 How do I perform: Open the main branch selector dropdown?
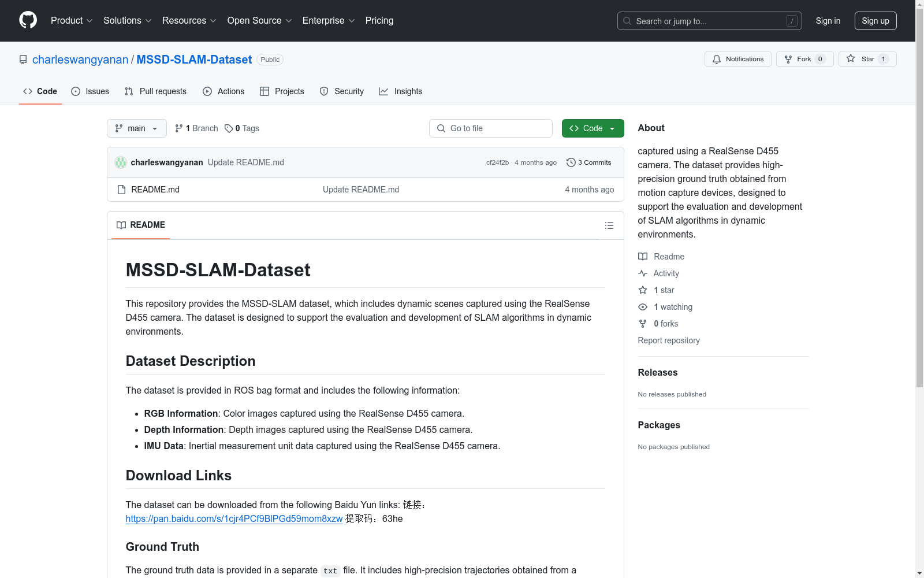(x=137, y=128)
